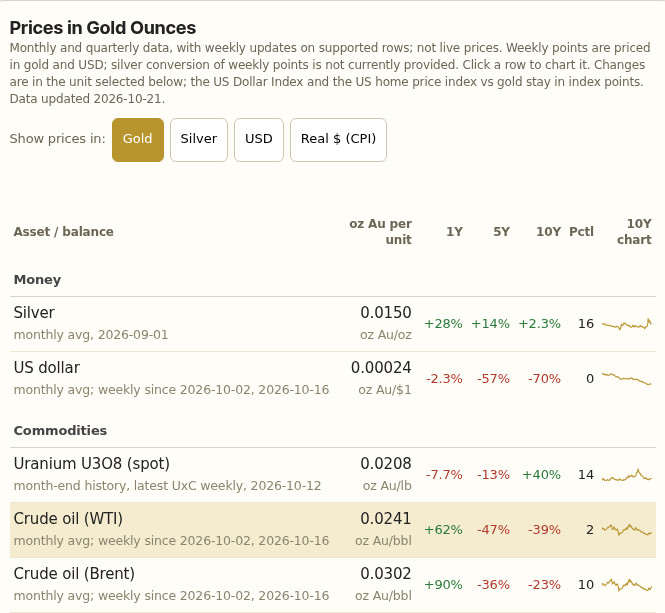
Task: Click US dollar's 5Y change -57%
Action: click(x=493, y=379)
